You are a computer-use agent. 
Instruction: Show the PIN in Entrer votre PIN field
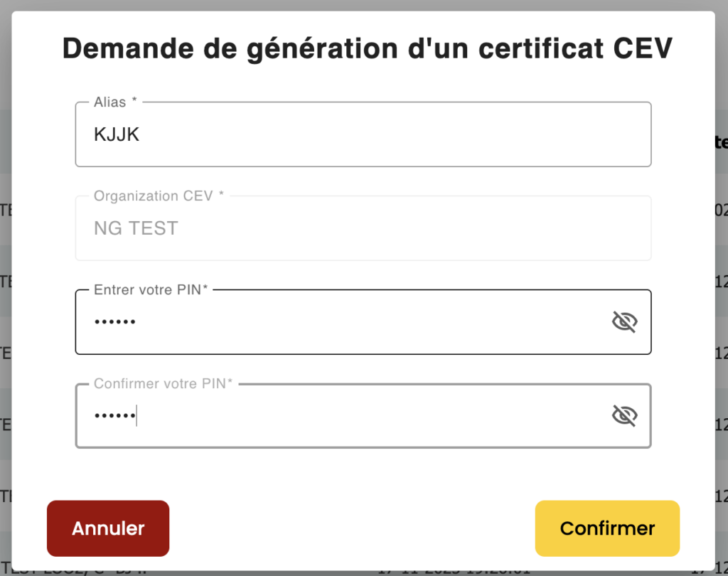[x=624, y=322]
